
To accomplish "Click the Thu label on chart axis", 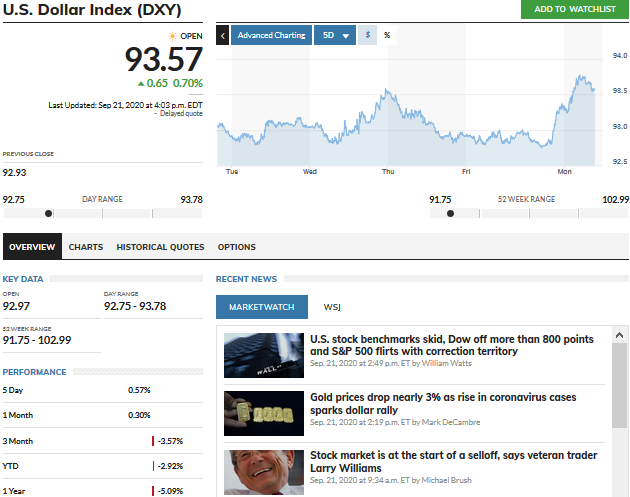I will pos(388,172).
